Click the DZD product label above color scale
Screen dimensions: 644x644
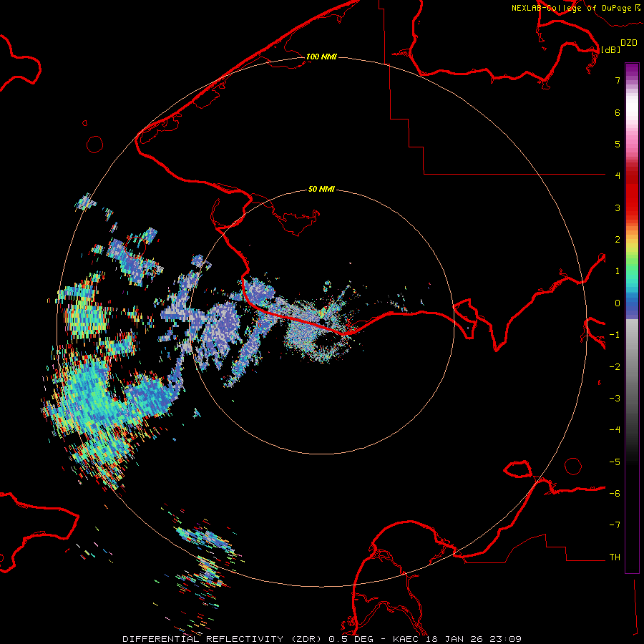click(x=629, y=43)
